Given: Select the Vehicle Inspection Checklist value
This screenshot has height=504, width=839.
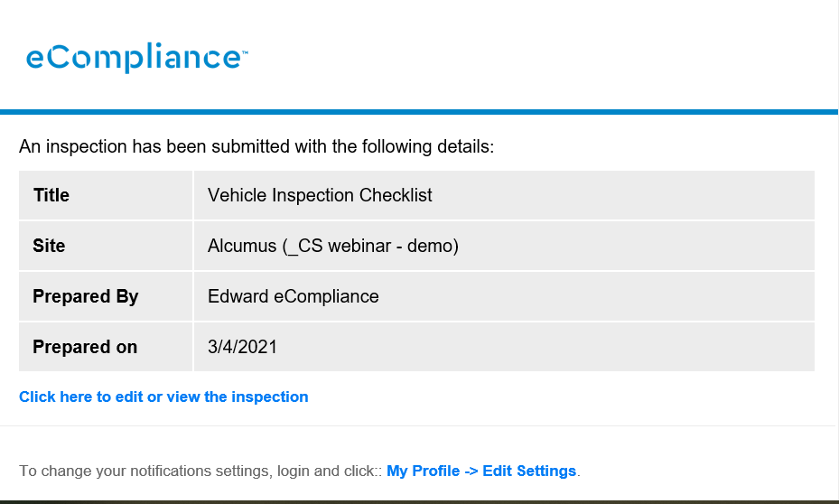Looking at the screenshot, I should click(x=320, y=195).
